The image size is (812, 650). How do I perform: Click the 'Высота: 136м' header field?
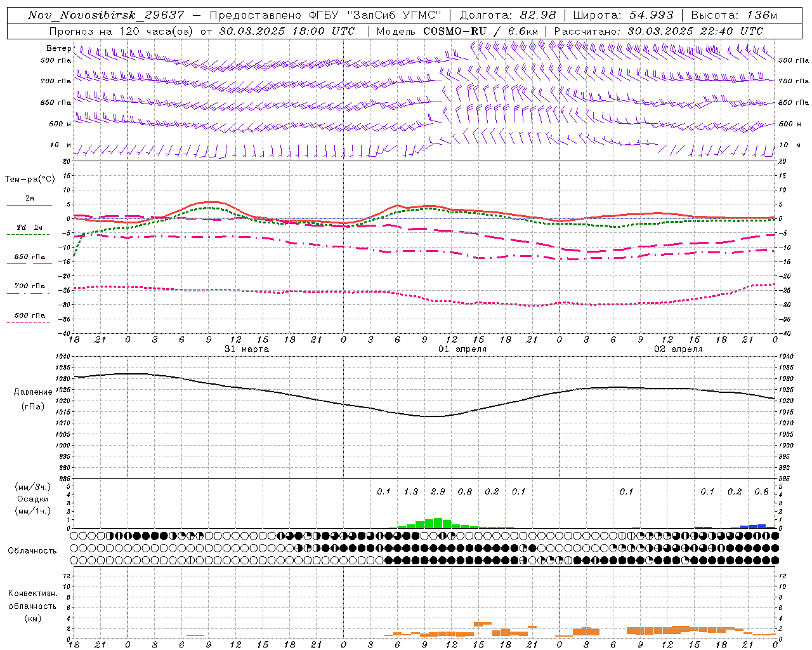pos(734,15)
